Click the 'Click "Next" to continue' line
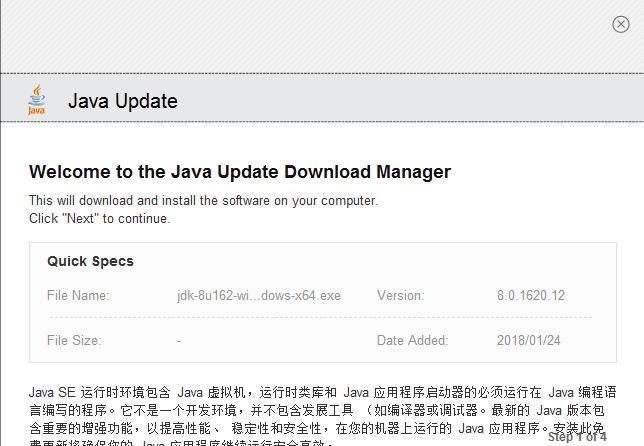This screenshot has height=446, width=644. tap(99, 218)
